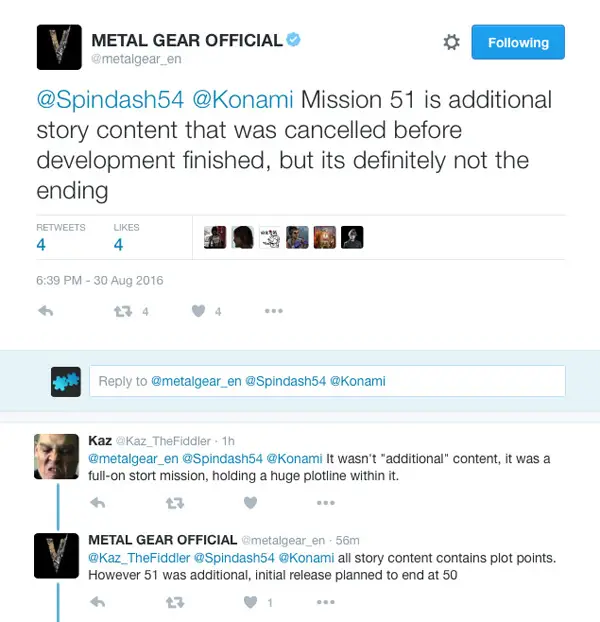Image resolution: width=600 pixels, height=622 pixels.
Task: Open the gear settings dropdown
Action: (x=451, y=42)
